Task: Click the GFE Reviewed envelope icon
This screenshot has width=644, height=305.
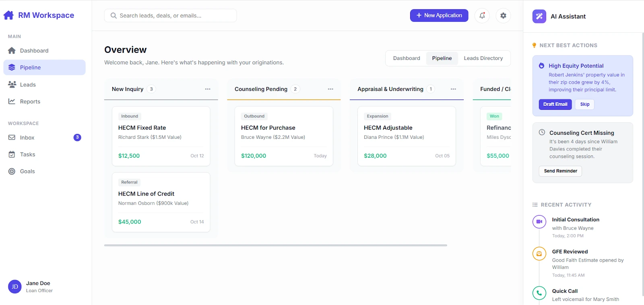Action: tap(539, 253)
